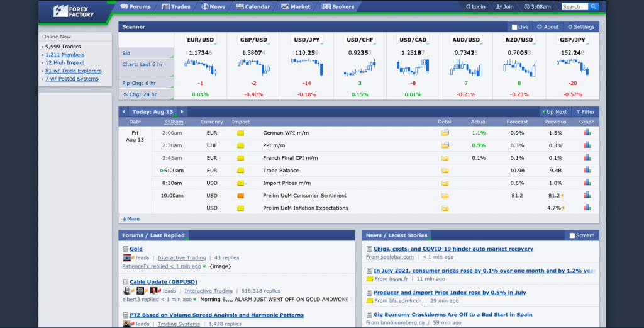Image resolution: width=644 pixels, height=328 pixels.
Task: Open the Trades menu
Action: click(176, 6)
